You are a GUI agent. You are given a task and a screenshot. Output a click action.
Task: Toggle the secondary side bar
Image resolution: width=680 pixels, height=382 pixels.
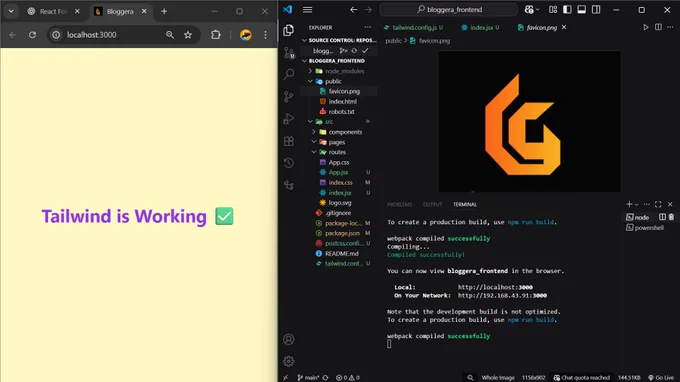coord(596,10)
